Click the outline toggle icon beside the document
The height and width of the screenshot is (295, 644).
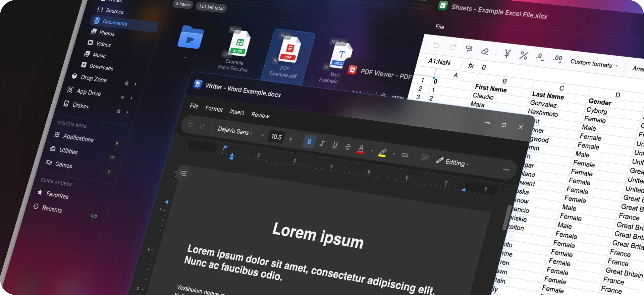[183, 173]
